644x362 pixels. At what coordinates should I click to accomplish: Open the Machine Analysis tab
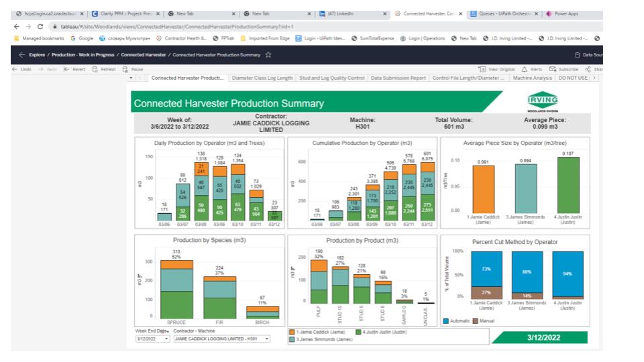[532, 78]
